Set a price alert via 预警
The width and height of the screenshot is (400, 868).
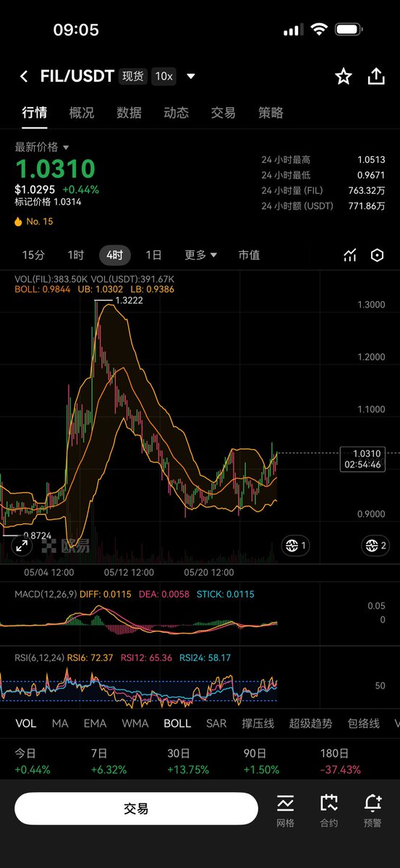pyautogui.click(x=373, y=811)
